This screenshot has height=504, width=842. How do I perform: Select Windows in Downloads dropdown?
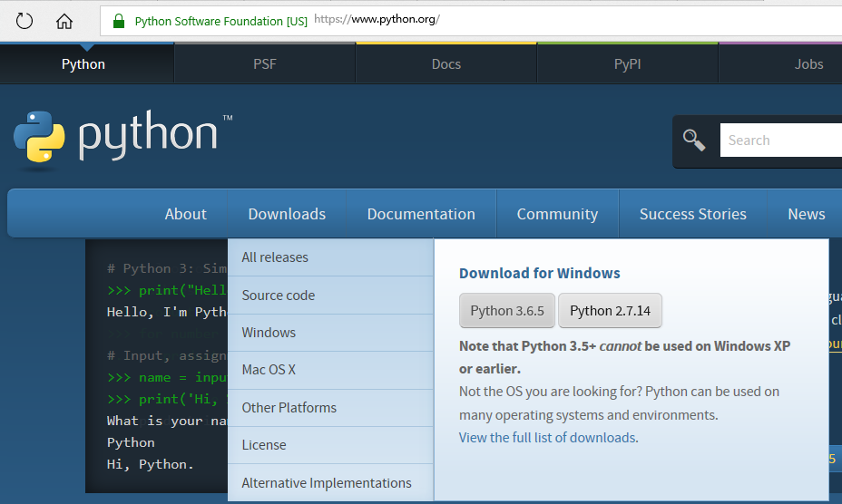coord(331,333)
